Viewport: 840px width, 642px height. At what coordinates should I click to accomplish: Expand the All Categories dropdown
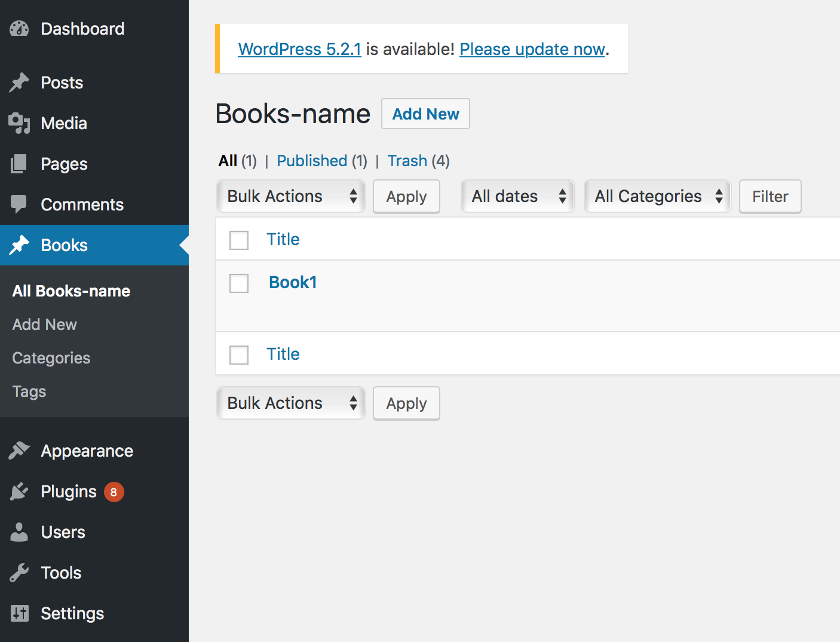[657, 196]
